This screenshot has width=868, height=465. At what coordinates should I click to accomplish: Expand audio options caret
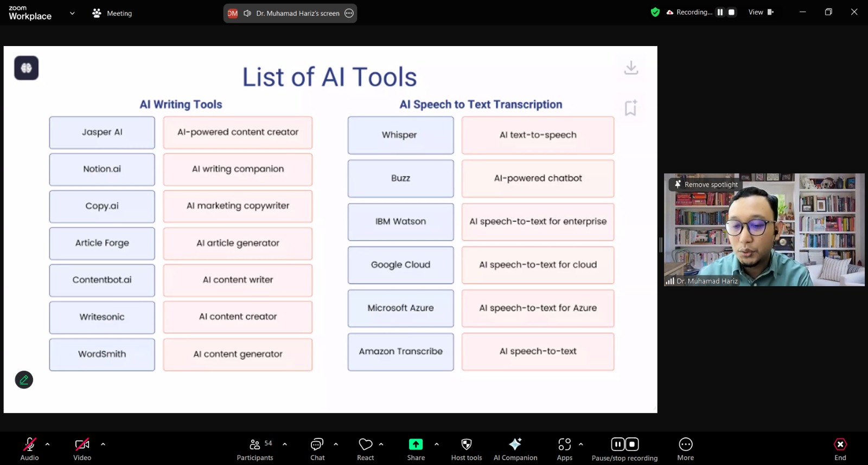pos(48,444)
